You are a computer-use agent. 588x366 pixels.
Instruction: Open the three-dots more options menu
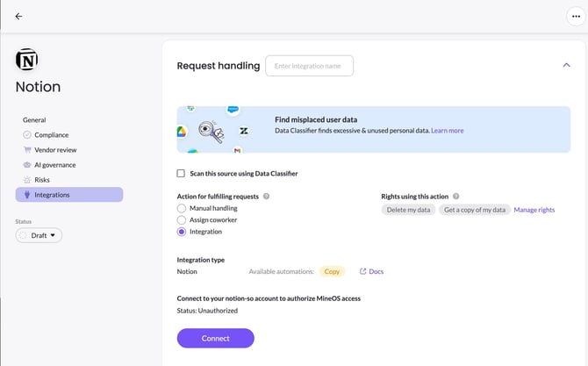576,16
